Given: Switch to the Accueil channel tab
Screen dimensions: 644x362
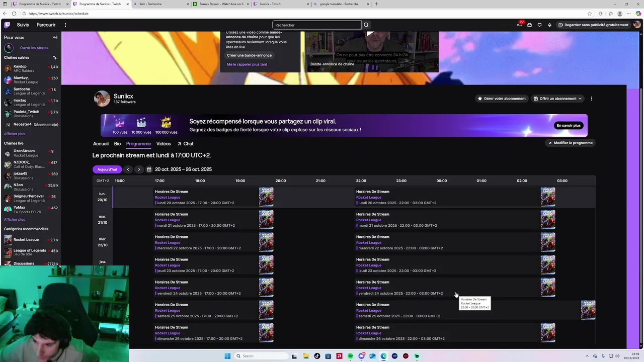Looking at the screenshot, I should coord(101,144).
